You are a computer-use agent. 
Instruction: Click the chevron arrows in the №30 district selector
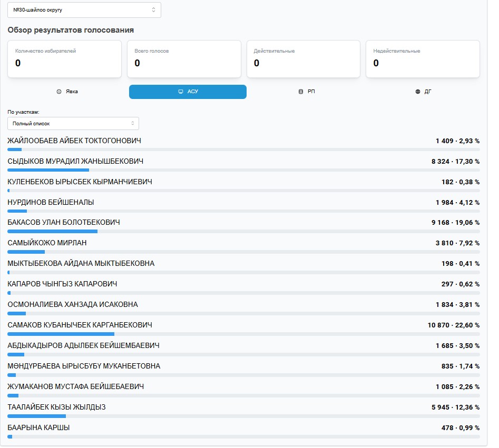(153, 10)
